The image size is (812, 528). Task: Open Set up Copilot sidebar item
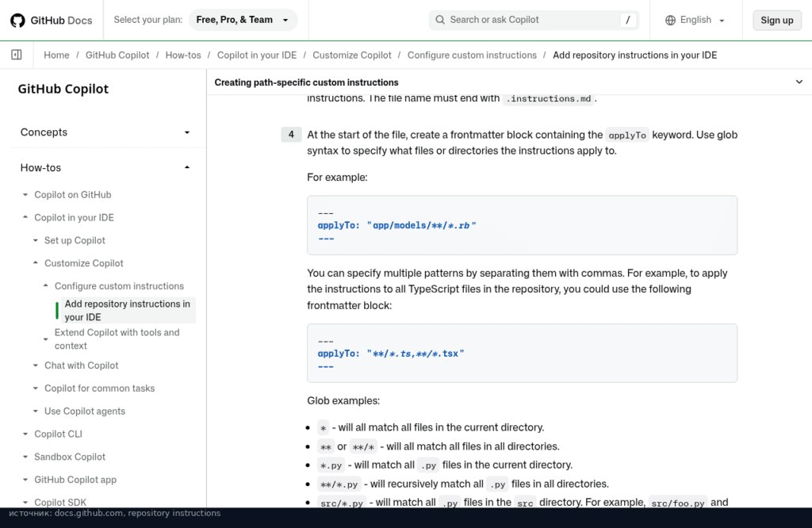[x=75, y=240]
